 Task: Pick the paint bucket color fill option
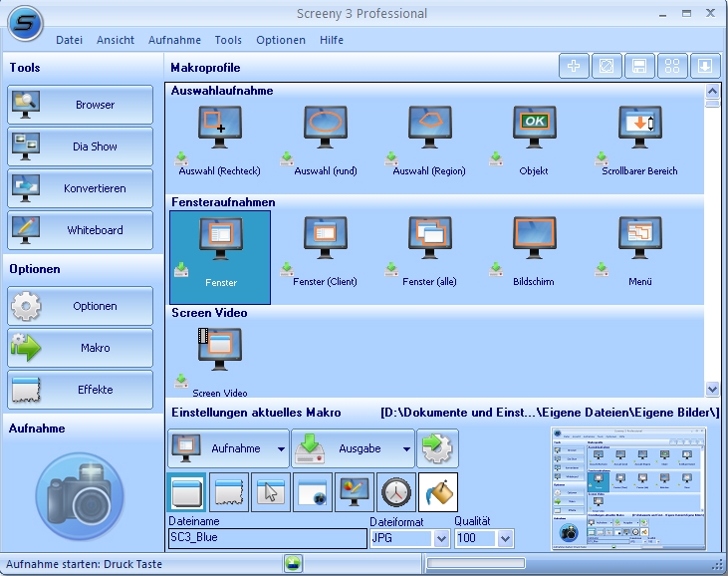coord(438,492)
